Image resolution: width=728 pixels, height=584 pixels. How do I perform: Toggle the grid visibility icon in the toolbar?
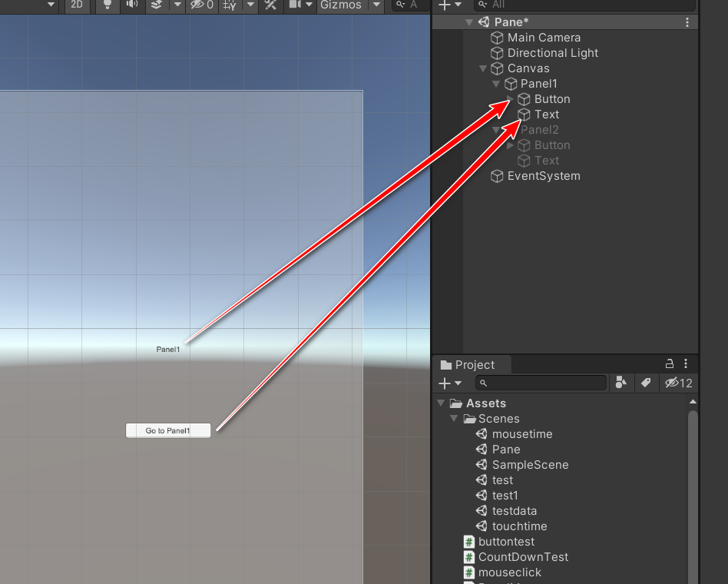[228, 6]
